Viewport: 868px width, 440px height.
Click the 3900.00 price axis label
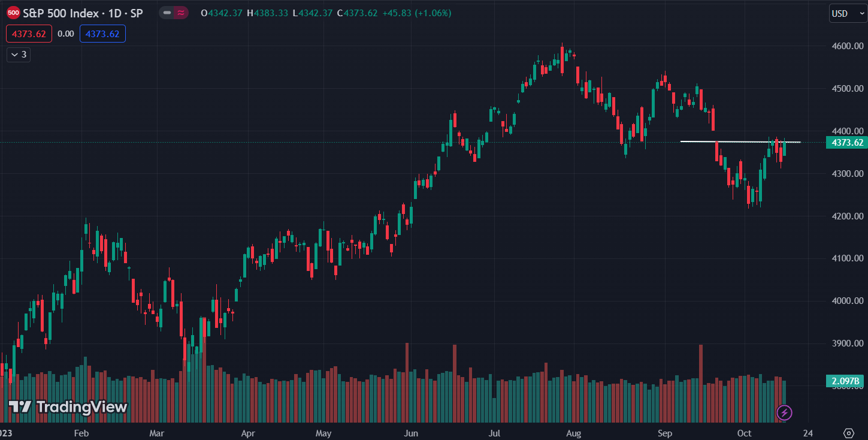coord(846,343)
